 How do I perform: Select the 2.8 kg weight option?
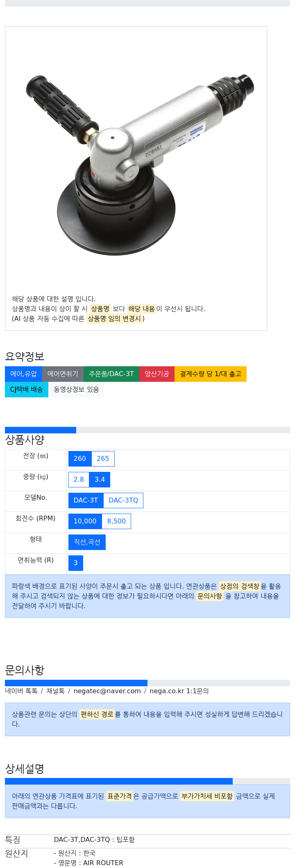pos(79,480)
